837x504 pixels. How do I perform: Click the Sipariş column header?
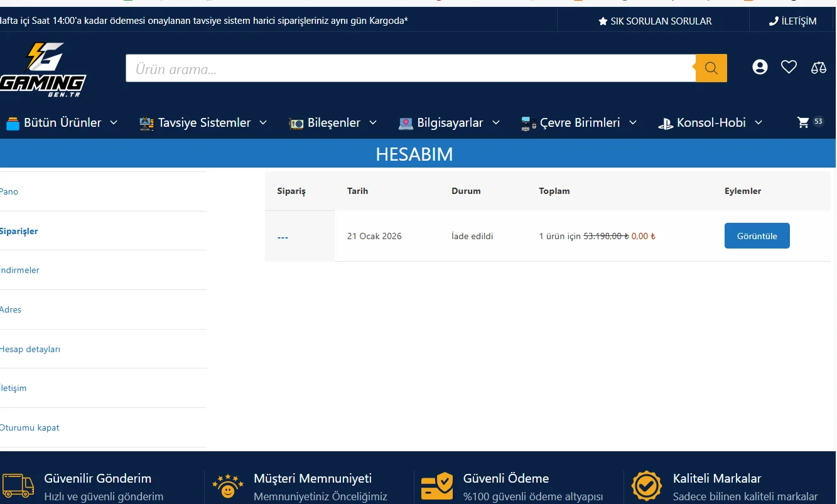(291, 191)
